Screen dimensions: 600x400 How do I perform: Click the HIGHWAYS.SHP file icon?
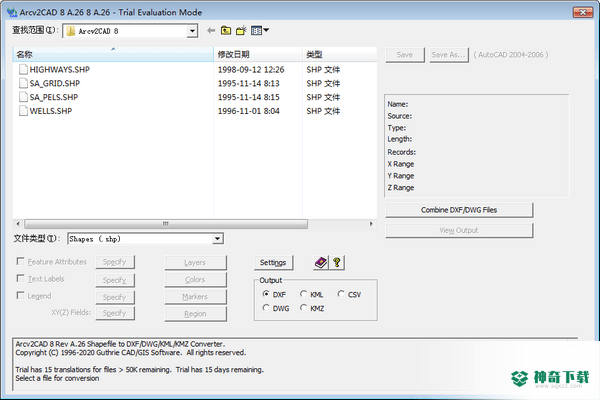23,69
